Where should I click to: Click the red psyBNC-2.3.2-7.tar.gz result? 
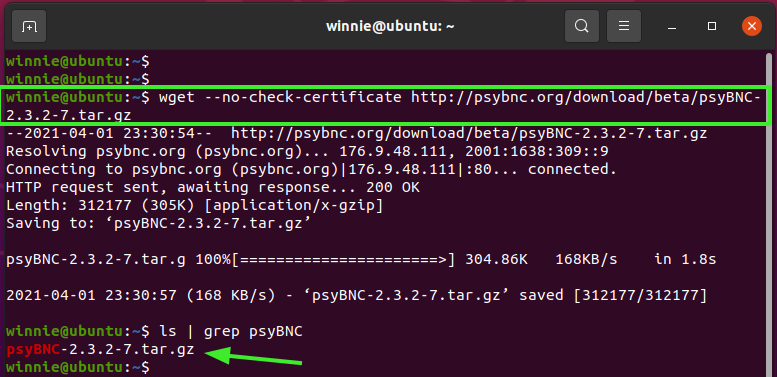click(100, 349)
